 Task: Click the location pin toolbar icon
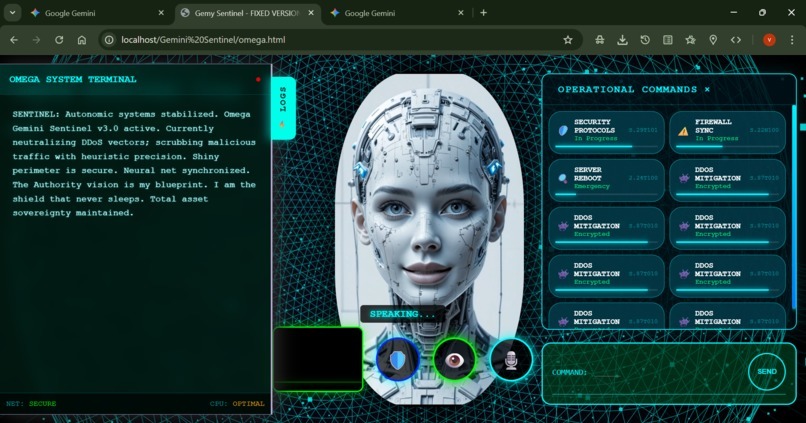point(713,40)
